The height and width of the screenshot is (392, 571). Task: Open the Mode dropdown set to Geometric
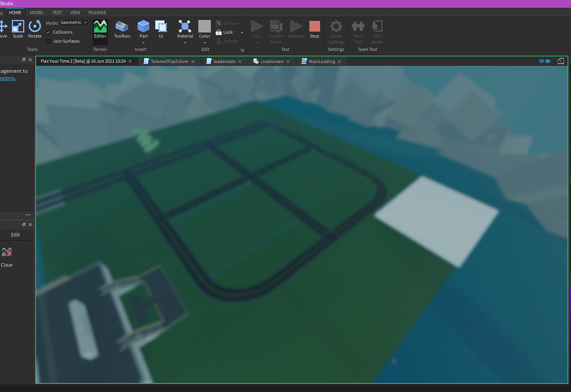click(73, 22)
